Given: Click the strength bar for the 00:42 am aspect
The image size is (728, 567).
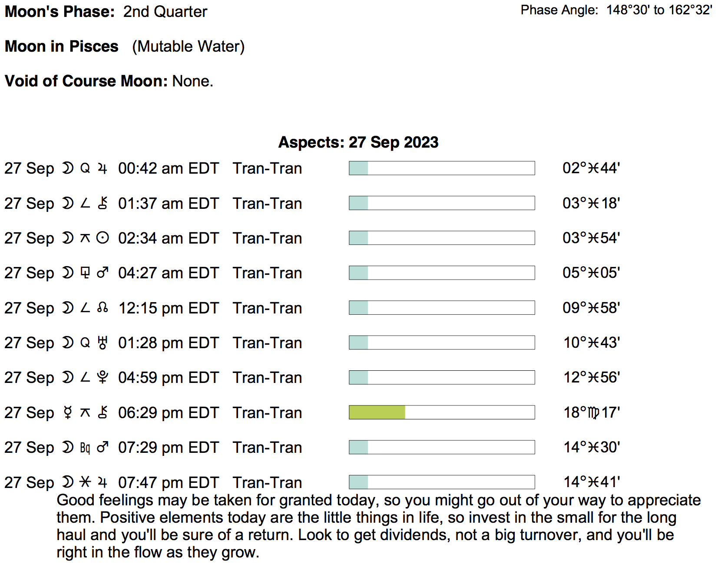Looking at the screenshot, I should coord(442,168).
